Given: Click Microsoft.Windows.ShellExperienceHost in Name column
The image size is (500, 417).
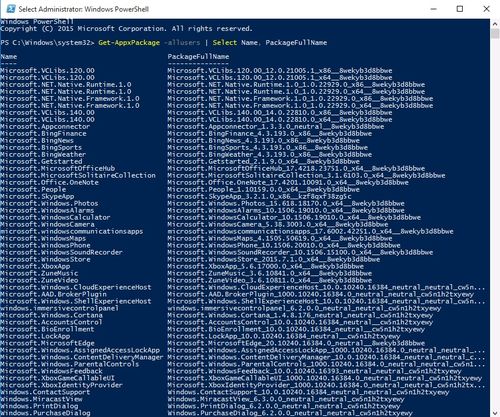Looking at the screenshot, I should 76,302.
